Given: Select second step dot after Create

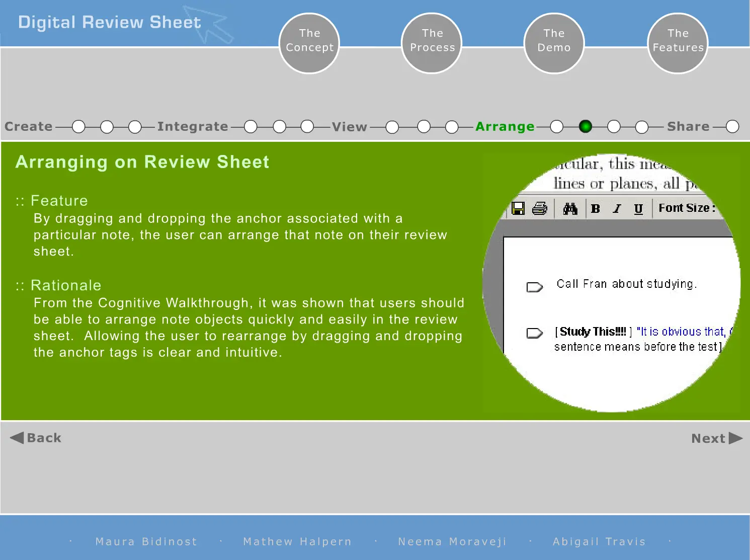Looking at the screenshot, I should click(107, 127).
